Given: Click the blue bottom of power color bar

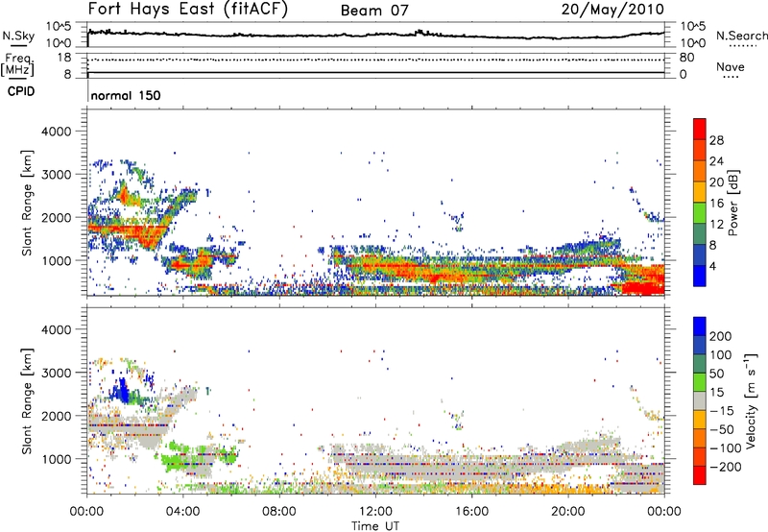Looking at the screenshot, I should 700,276.
